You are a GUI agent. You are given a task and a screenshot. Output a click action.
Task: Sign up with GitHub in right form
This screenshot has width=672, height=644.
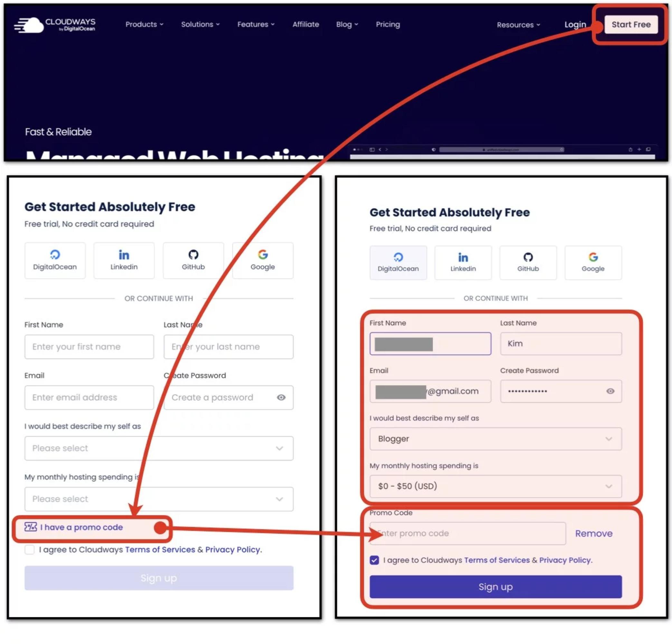[528, 262]
